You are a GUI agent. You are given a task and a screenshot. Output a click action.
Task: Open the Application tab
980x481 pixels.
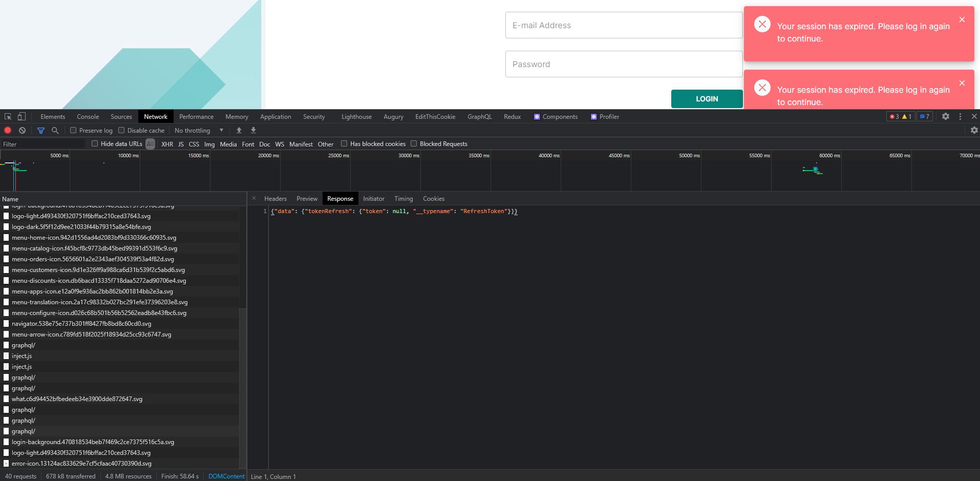coord(275,117)
